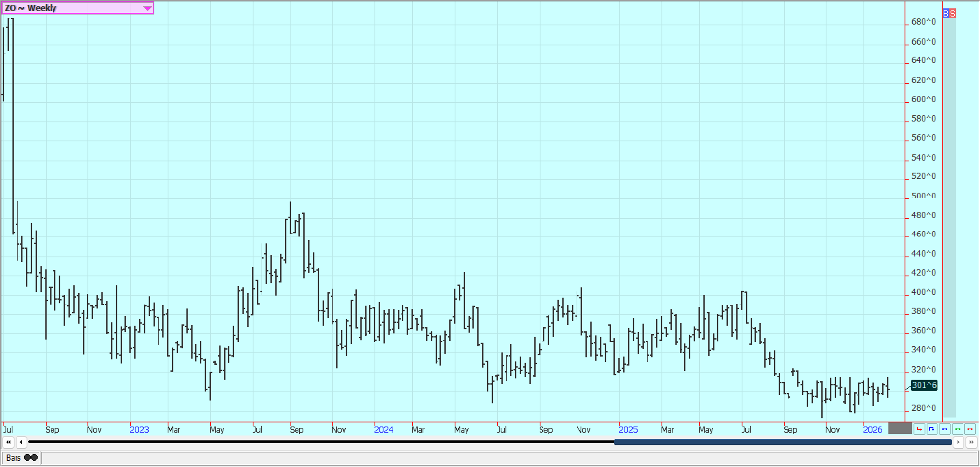Click the gray box beside 2026 label
The image size is (980, 467).
coord(900,428)
